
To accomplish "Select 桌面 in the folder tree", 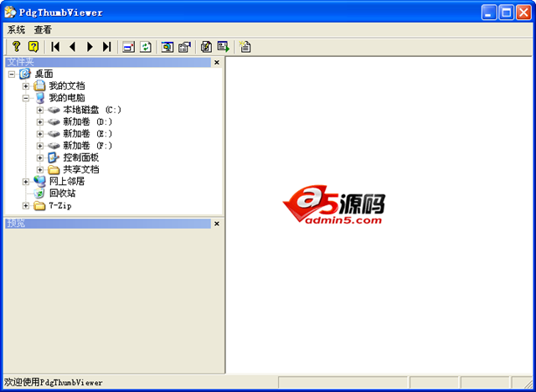I will [x=44, y=74].
